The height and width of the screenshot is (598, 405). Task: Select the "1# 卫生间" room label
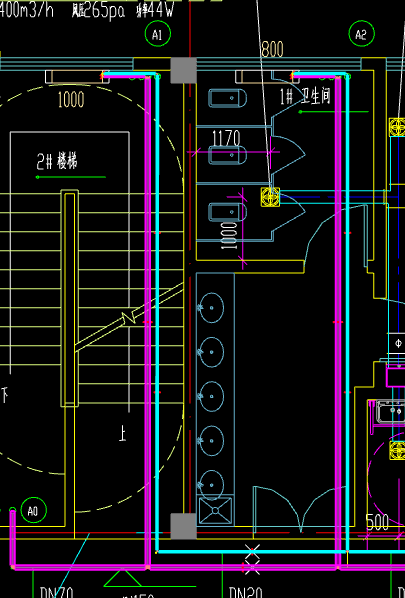click(305, 96)
